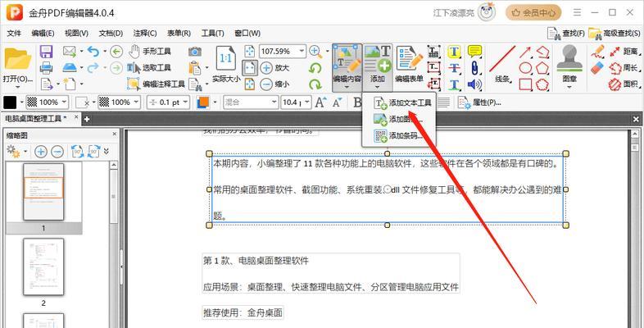
Task: Click the clipboard paste icon
Action: [195, 67]
